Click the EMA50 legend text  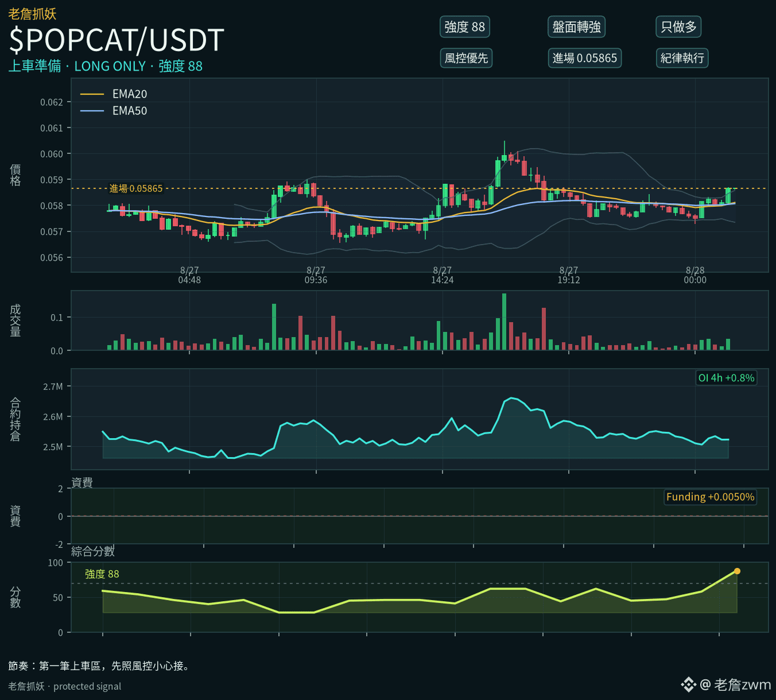coord(130,111)
